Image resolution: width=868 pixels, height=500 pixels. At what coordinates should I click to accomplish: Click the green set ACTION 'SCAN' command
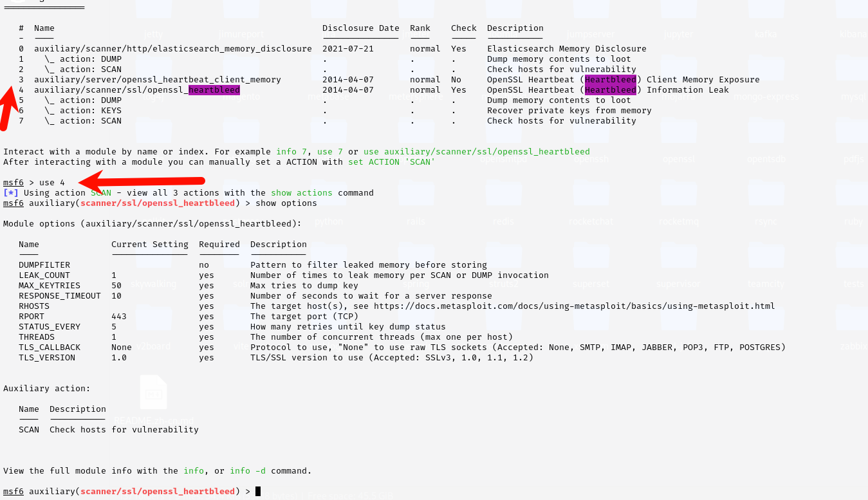click(392, 162)
